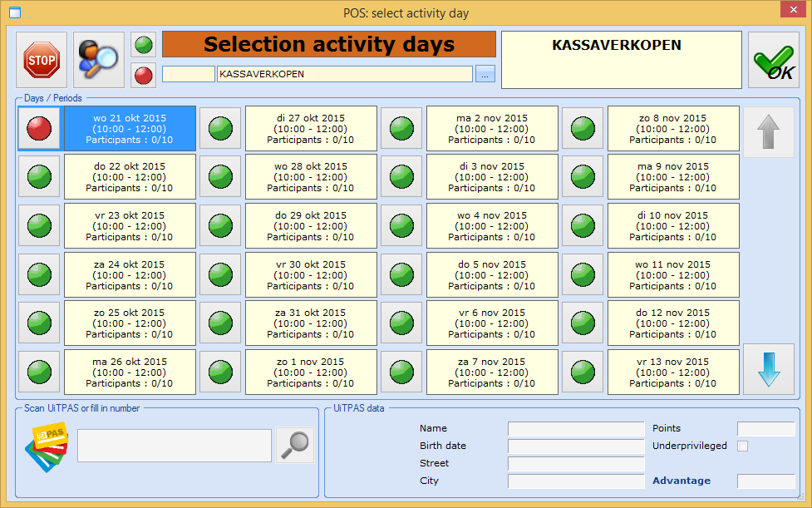Image resolution: width=812 pixels, height=508 pixels.
Task: Click green light next to wo 4 nov 2015
Action: (x=402, y=226)
